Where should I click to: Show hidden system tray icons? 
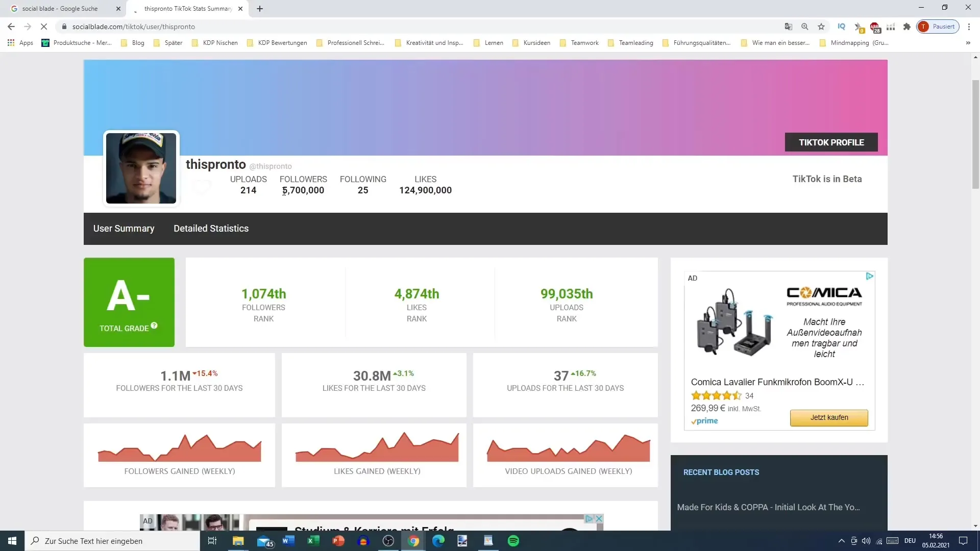pos(841,541)
